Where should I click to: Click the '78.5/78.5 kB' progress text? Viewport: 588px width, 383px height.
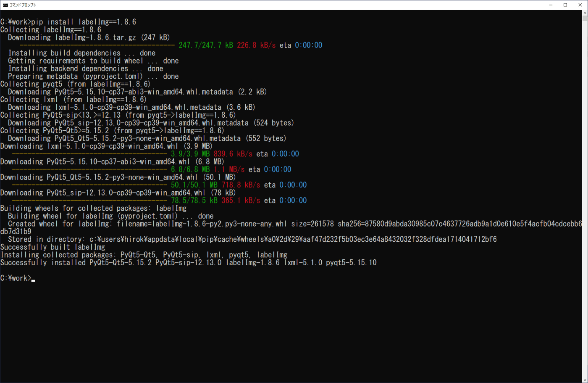tap(194, 201)
